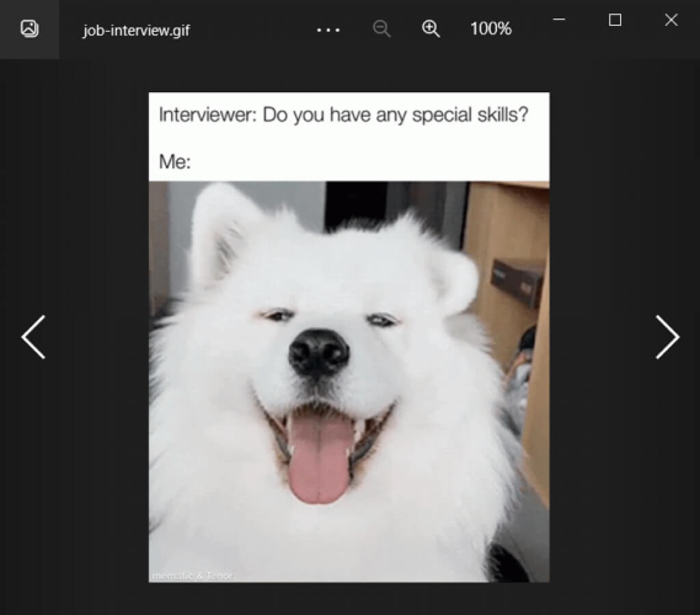Image resolution: width=700 pixels, height=615 pixels.
Task: Open the three-dot more options menu
Action: coord(328,30)
